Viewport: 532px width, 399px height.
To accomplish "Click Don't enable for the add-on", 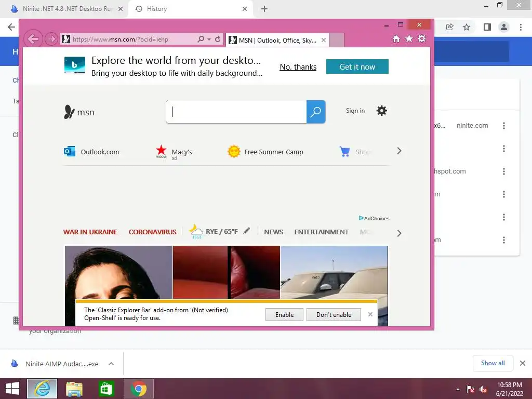I will (334, 314).
